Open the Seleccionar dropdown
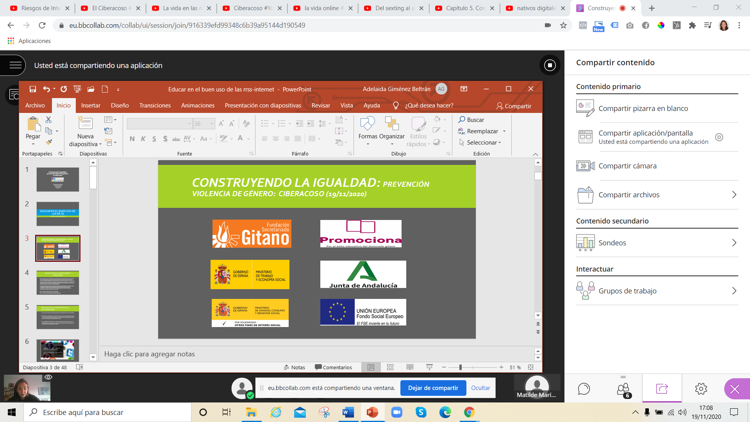750x422 pixels. click(x=480, y=143)
